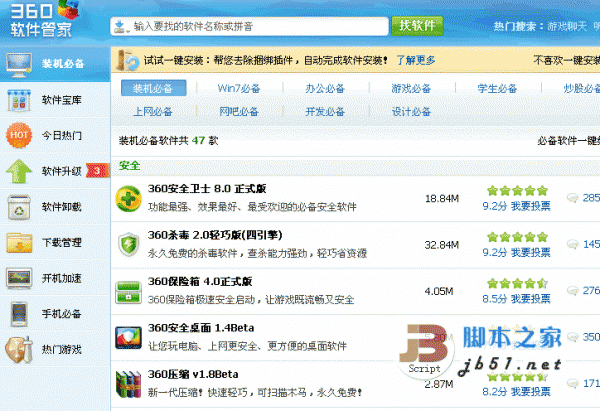This screenshot has height=411, width=600.
Task: Click the title 360安全桌面 1.4Beta
Action: 201,328
